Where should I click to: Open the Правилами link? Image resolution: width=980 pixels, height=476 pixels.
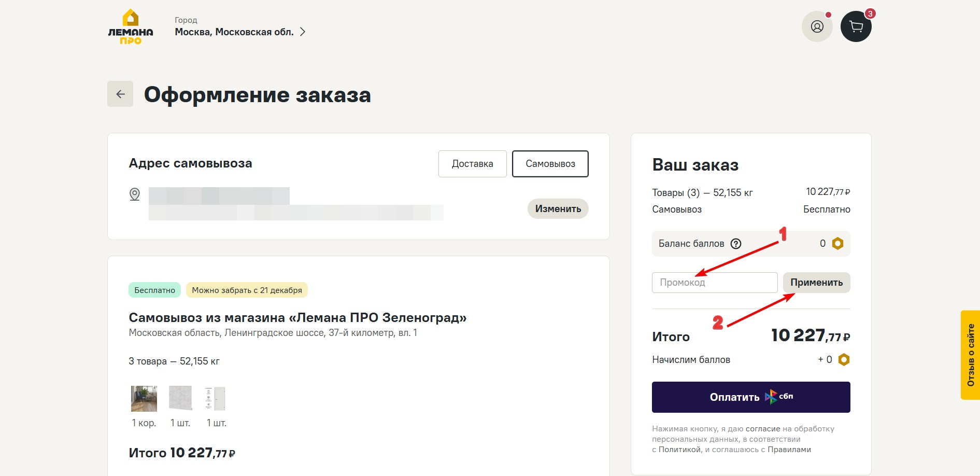point(789,450)
